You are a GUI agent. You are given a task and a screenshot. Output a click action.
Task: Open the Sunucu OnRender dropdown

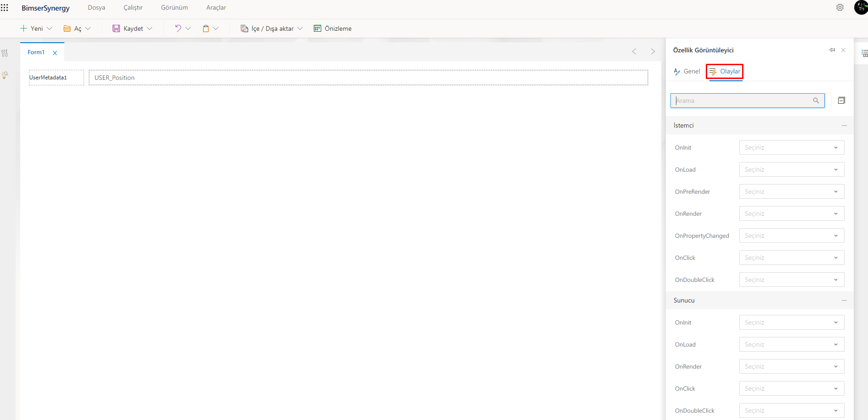pos(792,366)
